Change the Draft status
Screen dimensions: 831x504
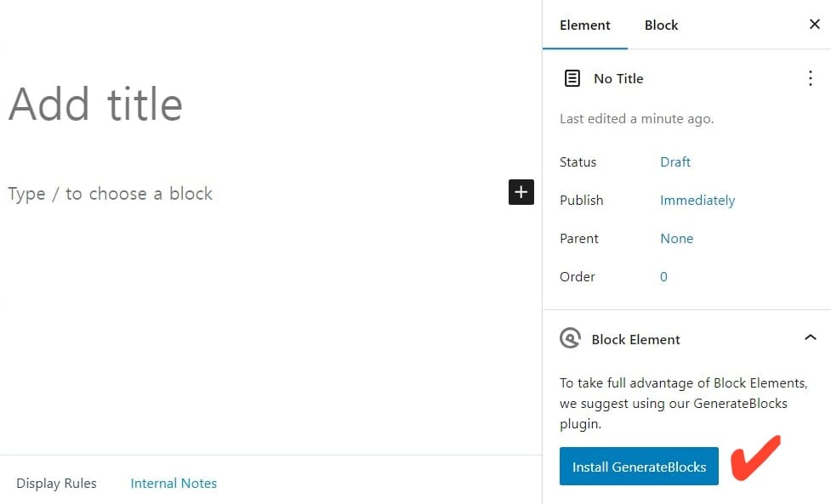point(675,162)
